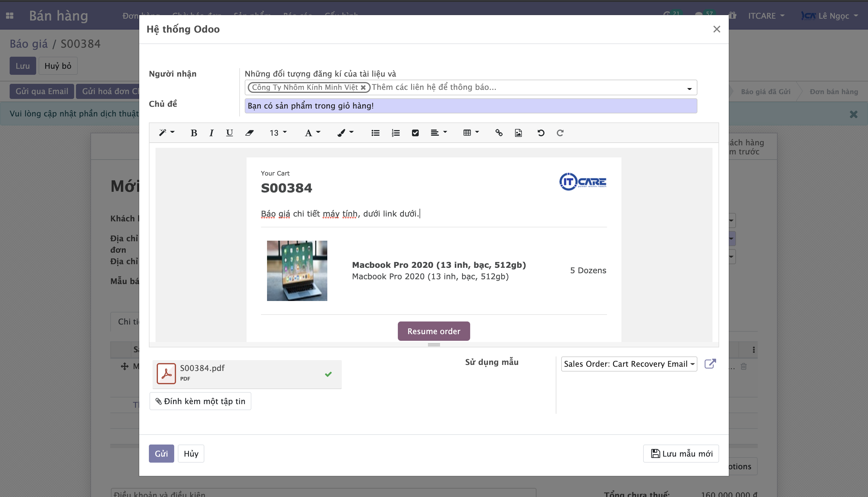Click the 5 Dozens quantity text

pyautogui.click(x=588, y=270)
